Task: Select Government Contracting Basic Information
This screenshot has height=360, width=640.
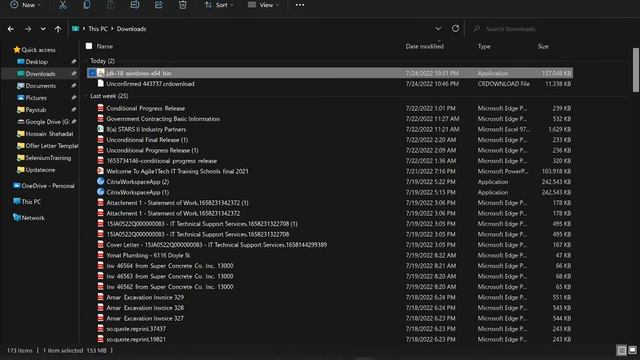Action: (x=163, y=119)
